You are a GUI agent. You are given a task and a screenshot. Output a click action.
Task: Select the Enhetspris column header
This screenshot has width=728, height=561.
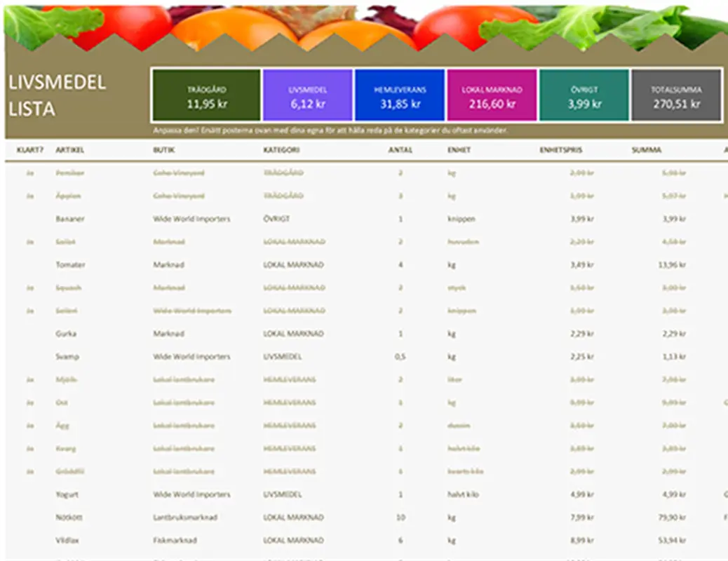560,150
